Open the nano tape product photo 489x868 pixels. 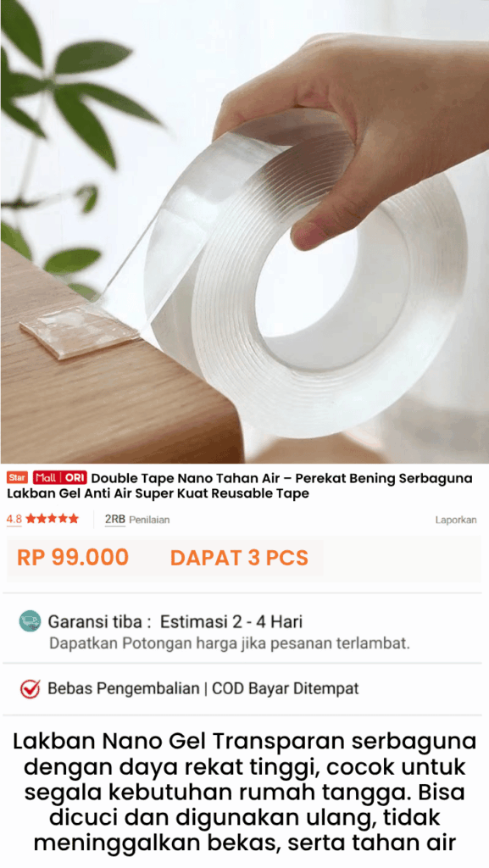pyautogui.click(x=244, y=231)
